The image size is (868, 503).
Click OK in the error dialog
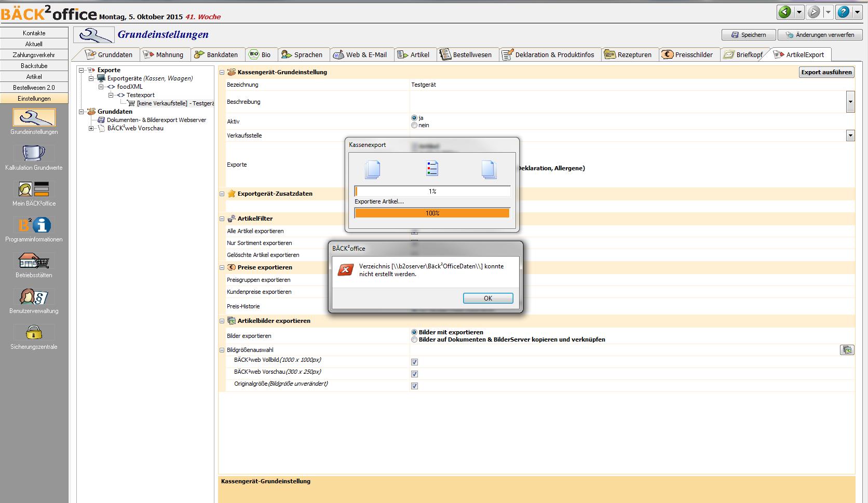487,298
